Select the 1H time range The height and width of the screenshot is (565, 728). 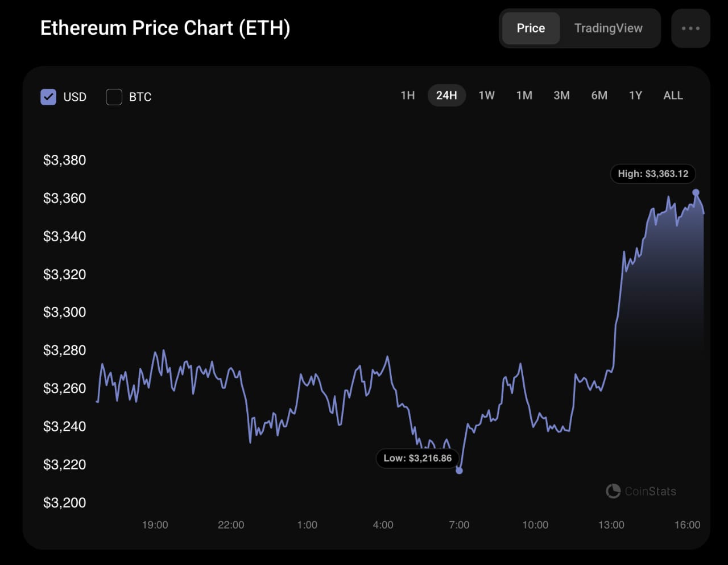[408, 96]
